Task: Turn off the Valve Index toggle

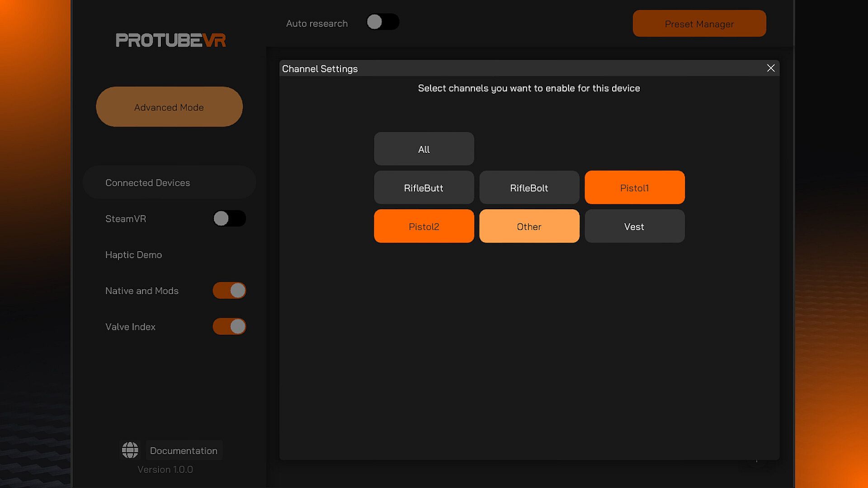Action: point(229,327)
